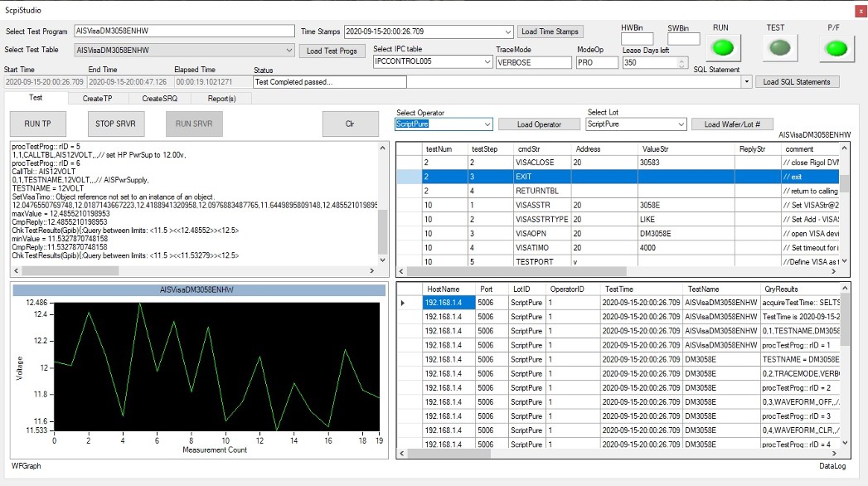The height and width of the screenshot is (486, 868).
Task: Click the Clr button
Action: coord(351,124)
